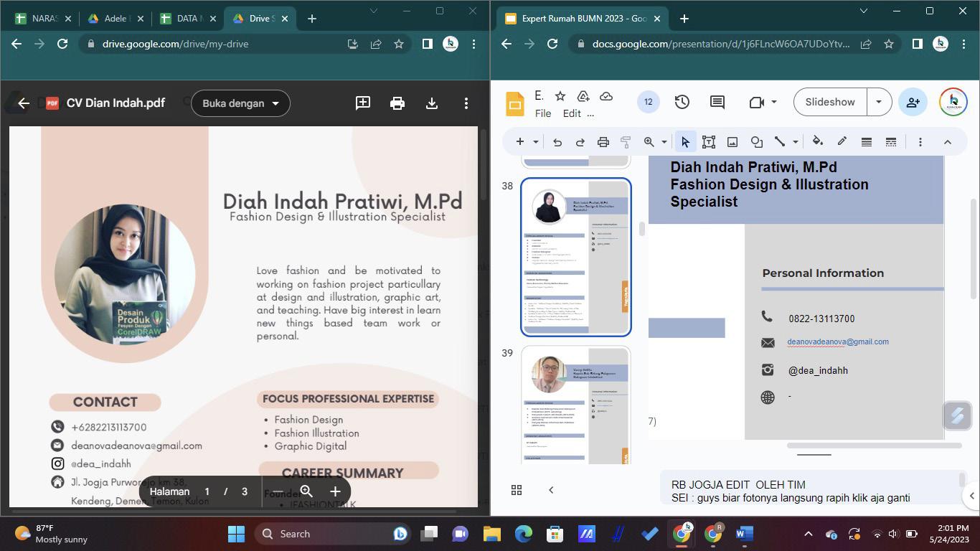Toggle the side panel in Slides window
The width and height of the screenshot is (980, 551).
tap(917, 44)
